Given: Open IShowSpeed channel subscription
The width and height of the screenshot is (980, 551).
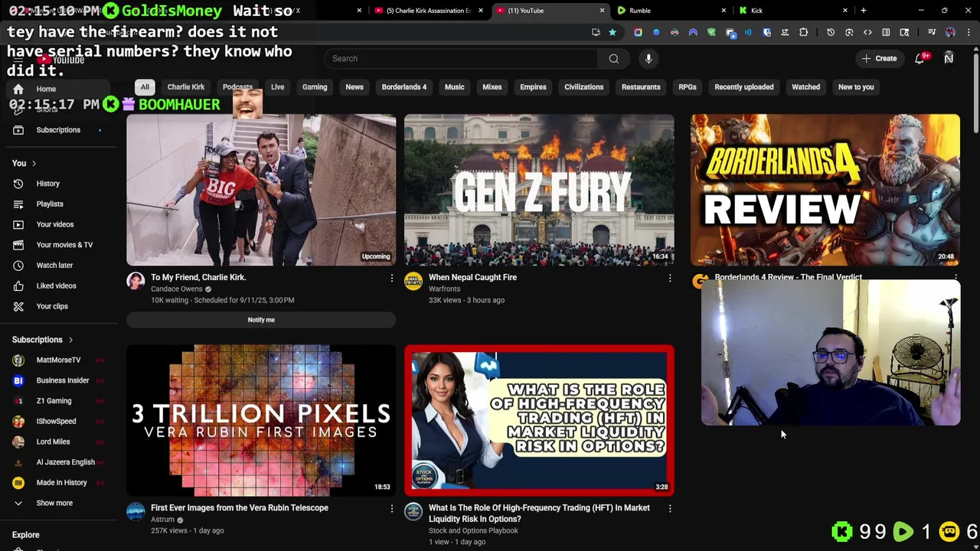Looking at the screenshot, I should [x=55, y=422].
